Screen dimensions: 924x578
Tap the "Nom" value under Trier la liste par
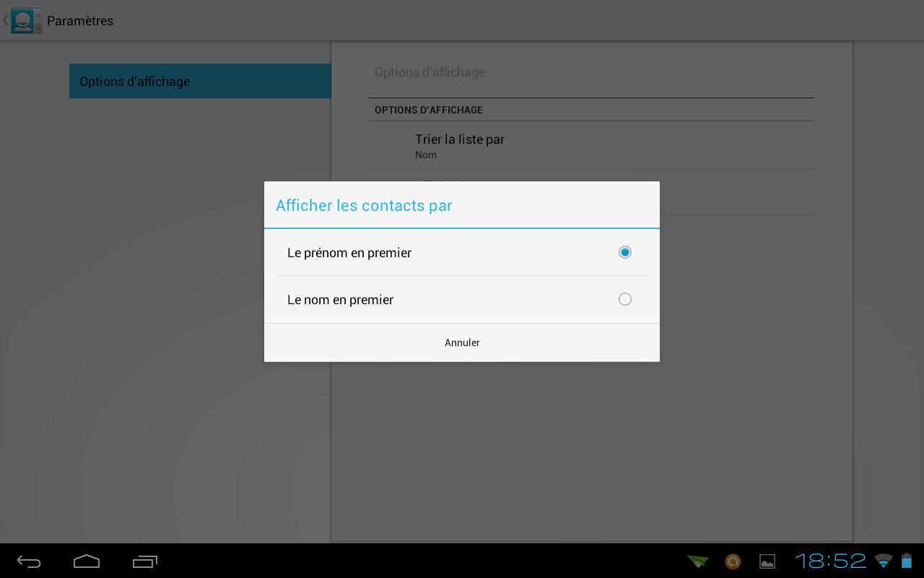point(426,155)
